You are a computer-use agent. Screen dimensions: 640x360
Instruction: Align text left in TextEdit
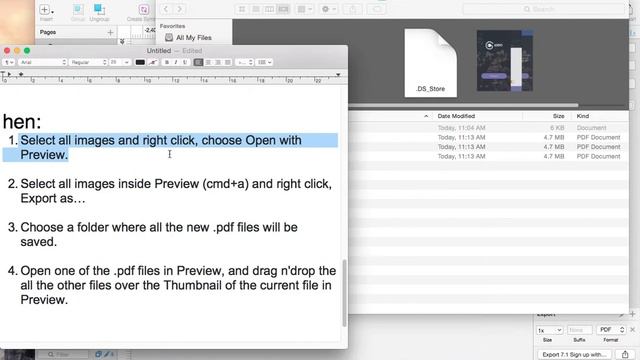[x=198, y=62]
